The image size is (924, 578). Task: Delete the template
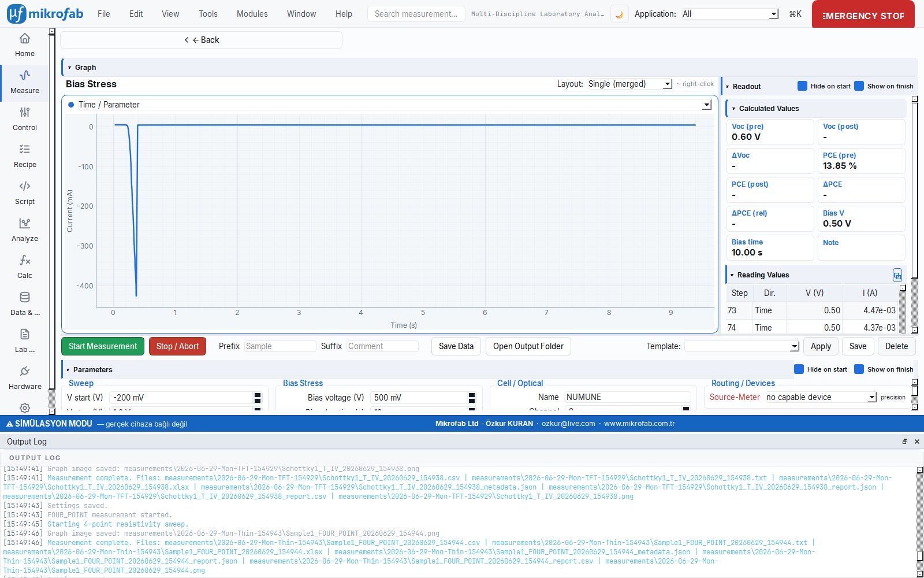(896, 346)
